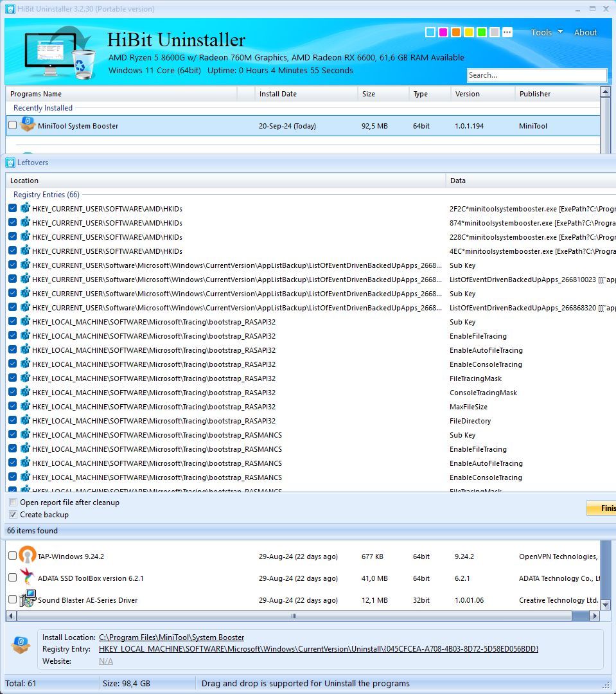Click registry icon for bootstrap_RASAPI32 EnableFileTracing entry

click(25, 335)
